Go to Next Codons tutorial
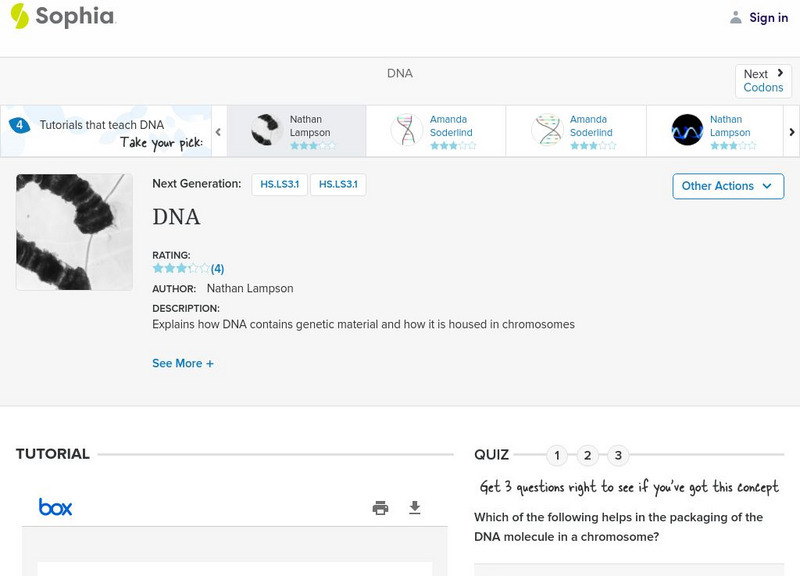This screenshot has width=800, height=576. point(763,81)
